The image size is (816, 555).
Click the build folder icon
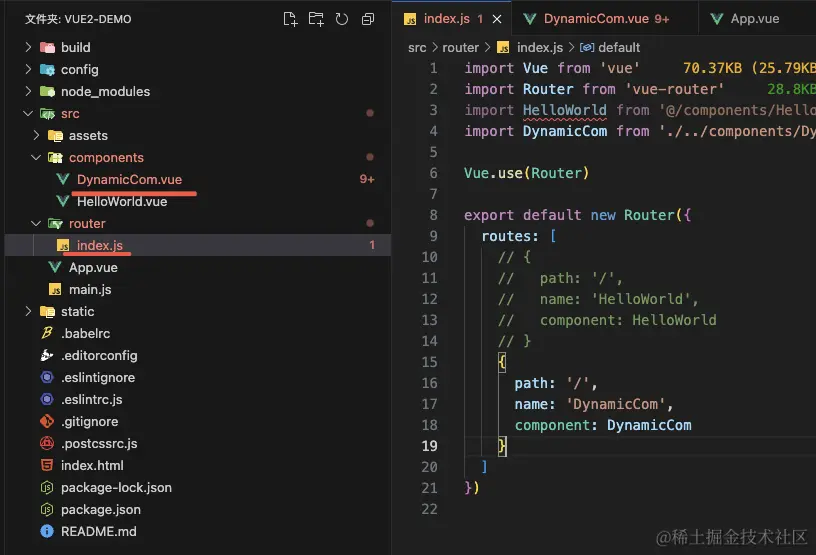47,47
